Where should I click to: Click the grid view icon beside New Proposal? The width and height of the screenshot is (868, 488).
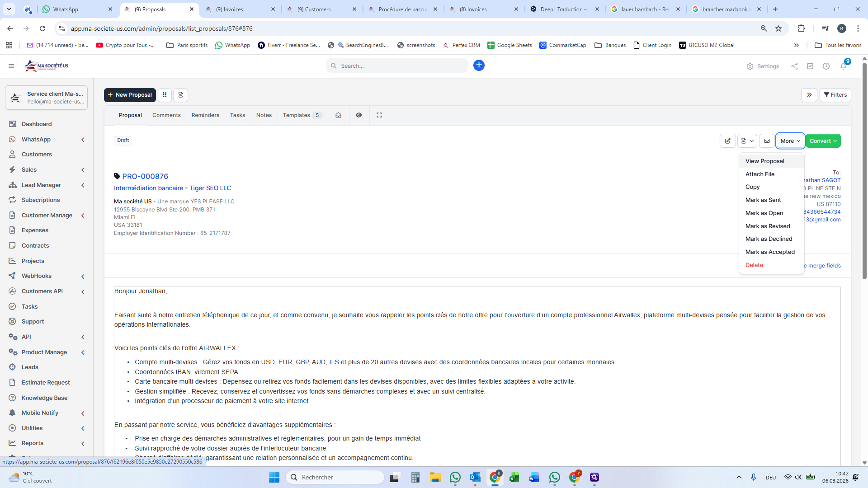[x=165, y=95]
